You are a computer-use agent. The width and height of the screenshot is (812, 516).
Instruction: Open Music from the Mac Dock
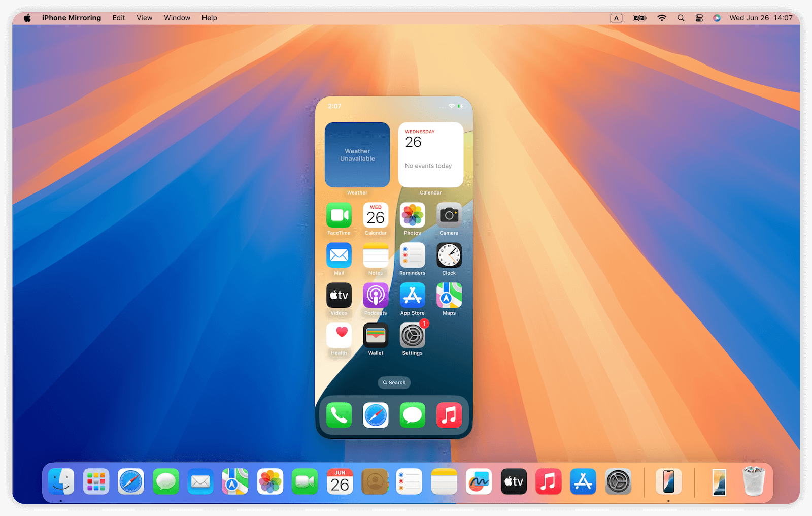pyautogui.click(x=549, y=481)
